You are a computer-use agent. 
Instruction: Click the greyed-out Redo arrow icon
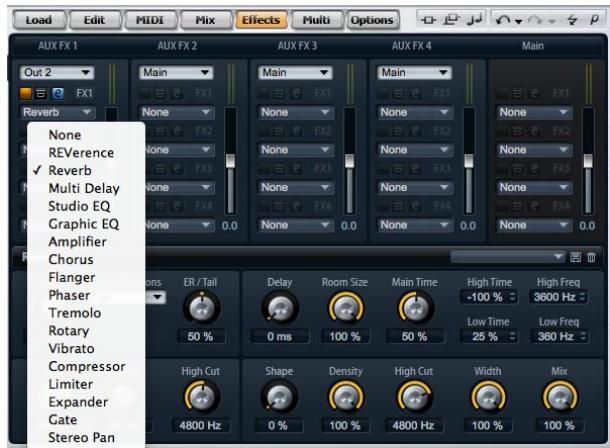pos(535,20)
